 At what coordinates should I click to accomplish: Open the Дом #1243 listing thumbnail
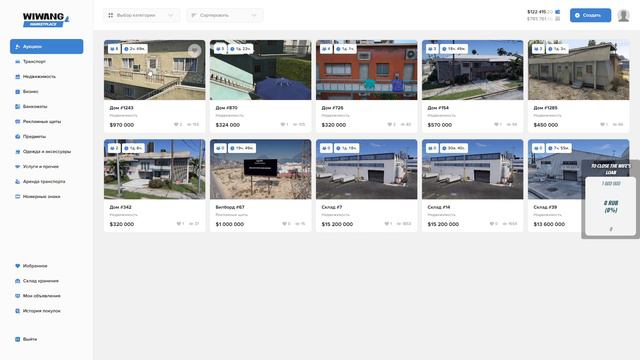155,70
